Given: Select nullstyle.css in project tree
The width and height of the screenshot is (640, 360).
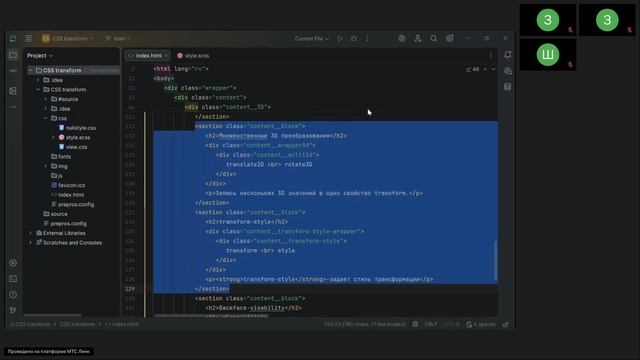Looking at the screenshot, I should pos(77,128).
